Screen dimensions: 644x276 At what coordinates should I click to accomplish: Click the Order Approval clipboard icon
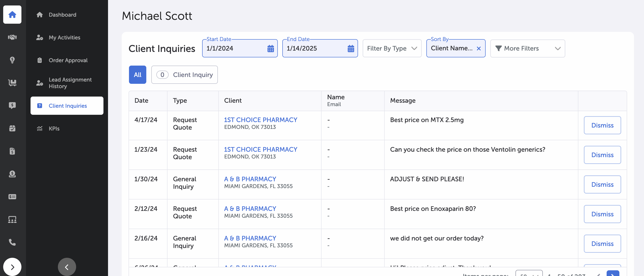pyautogui.click(x=39, y=60)
